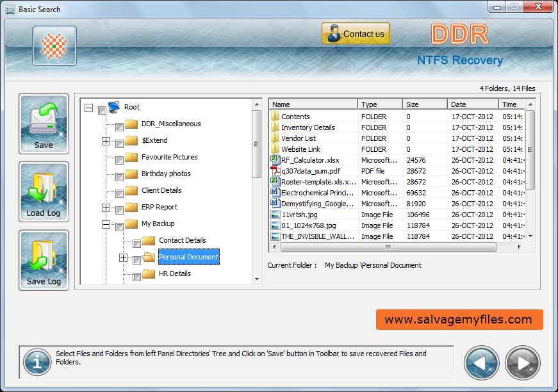558x392 pixels.
Task: Click the Save Log icon
Action: [x=44, y=260]
